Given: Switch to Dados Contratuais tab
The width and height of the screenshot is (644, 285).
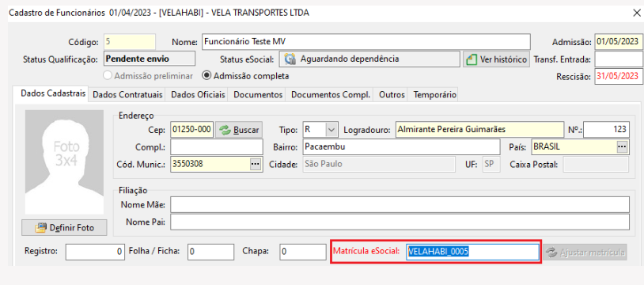Looking at the screenshot, I should coord(127,95).
